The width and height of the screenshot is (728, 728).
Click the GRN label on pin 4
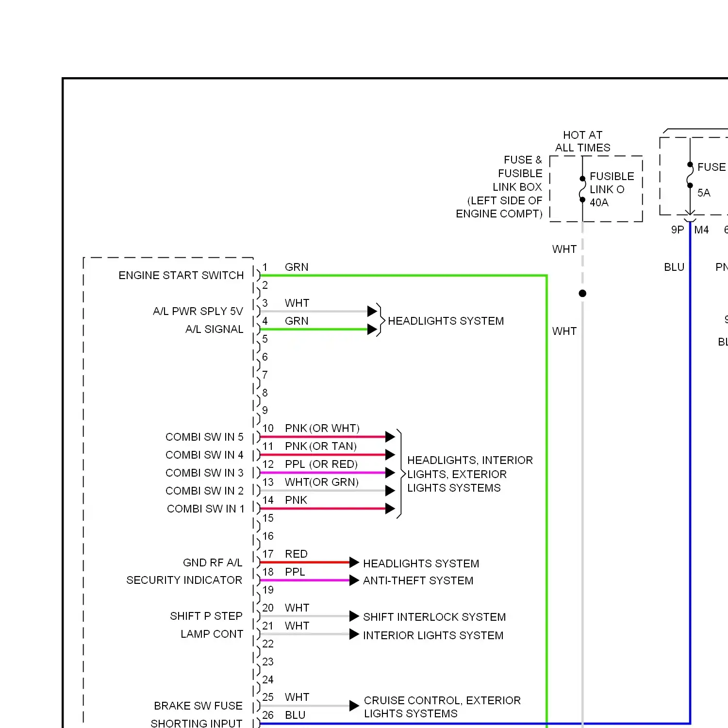point(297,321)
